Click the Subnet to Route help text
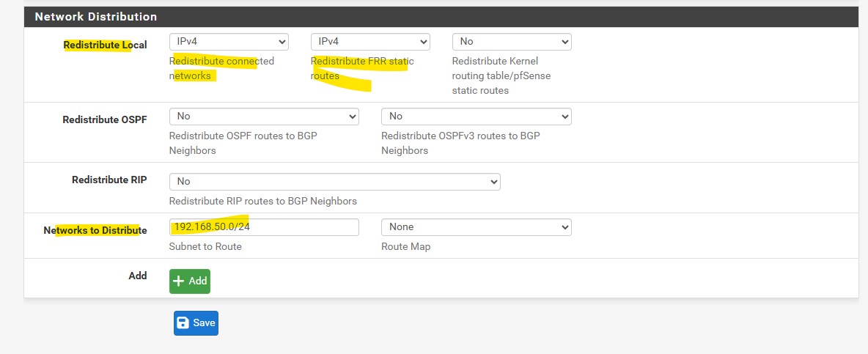Screen dimensions: 868x354 click(x=205, y=247)
